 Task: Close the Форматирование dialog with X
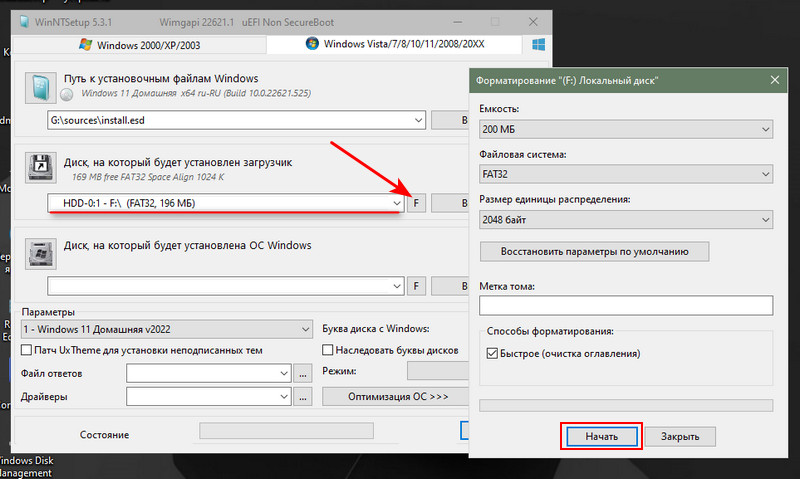pyautogui.click(x=774, y=80)
